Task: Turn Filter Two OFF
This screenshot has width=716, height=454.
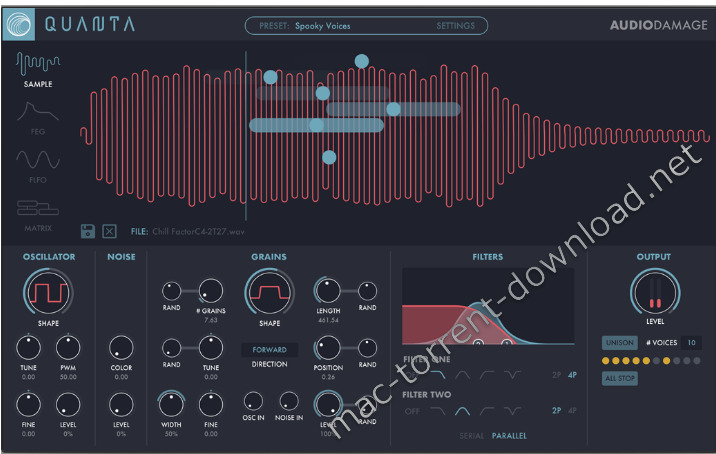Action: tap(412, 411)
